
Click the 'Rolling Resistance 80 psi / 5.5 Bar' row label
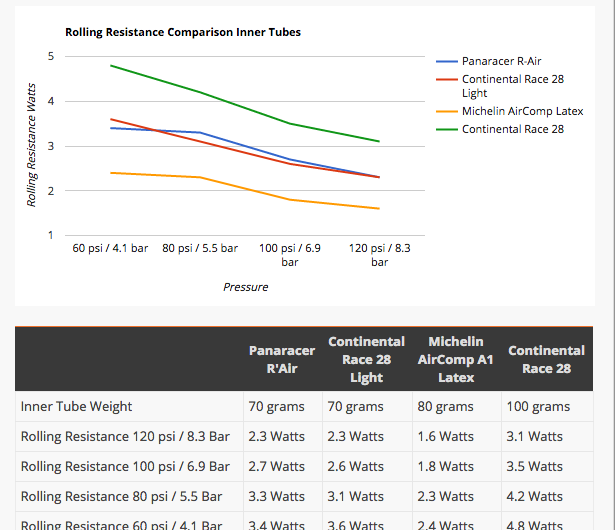tap(121, 497)
